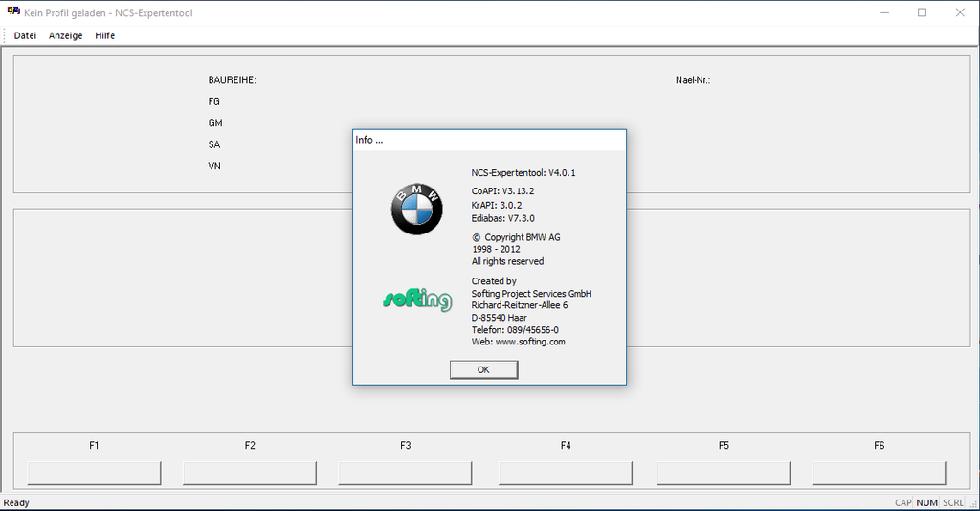980x511 pixels.
Task: Click the CAP indicator in status bar
Action: coord(903,503)
